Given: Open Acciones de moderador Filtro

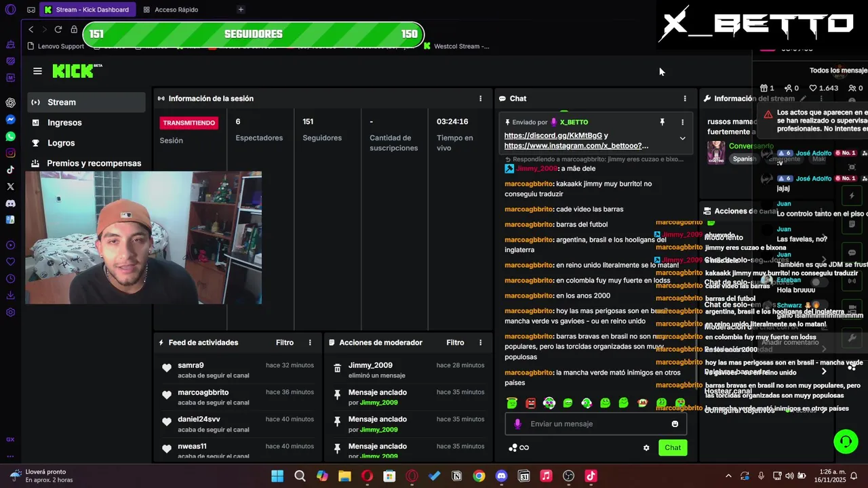Looking at the screenshot, I should tap(455, 342).
